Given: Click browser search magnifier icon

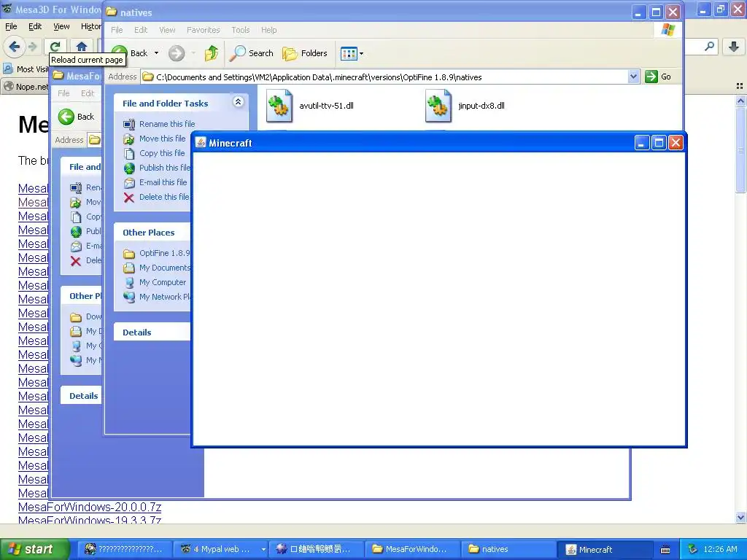Looking at the screenshot, I should point(709,47).
